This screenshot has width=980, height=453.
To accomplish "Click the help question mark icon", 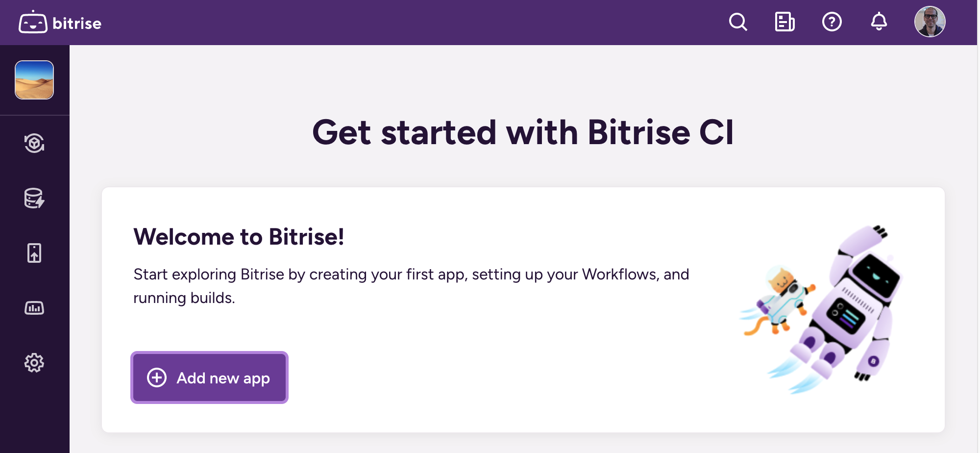I will coord(832,22).
